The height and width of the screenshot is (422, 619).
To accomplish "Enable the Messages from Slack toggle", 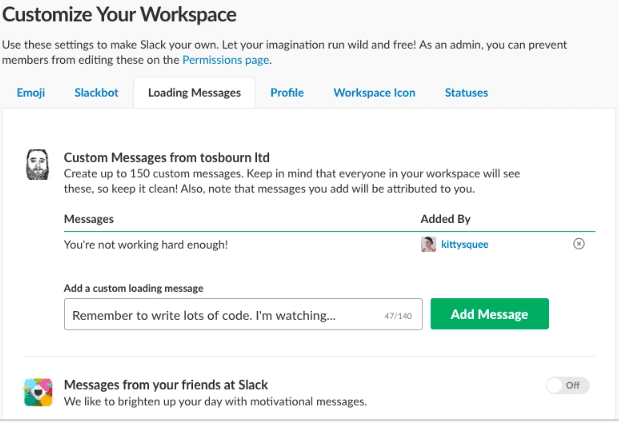I will (568, 385).
